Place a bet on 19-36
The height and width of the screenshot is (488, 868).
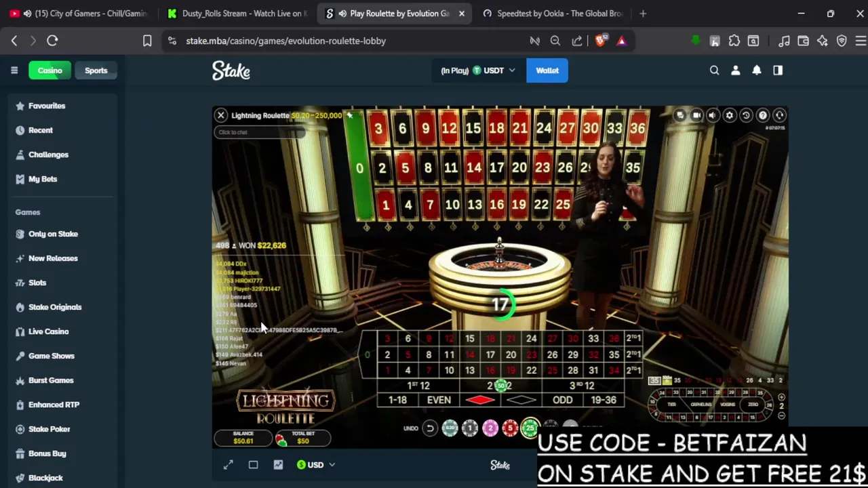(604, 400)
